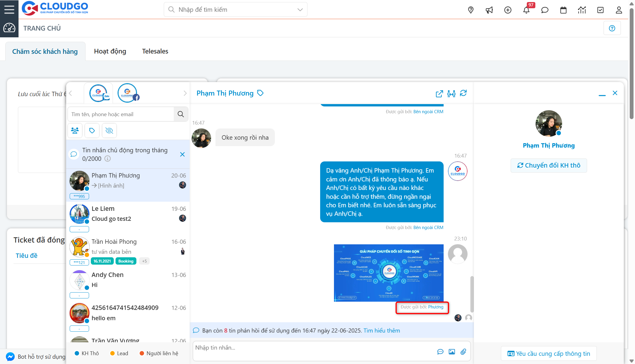The width and height of the screenshot is (635, 364).
Task: Toggle hidden conversations with eye-slash icon
Action: tap(109, 130)
